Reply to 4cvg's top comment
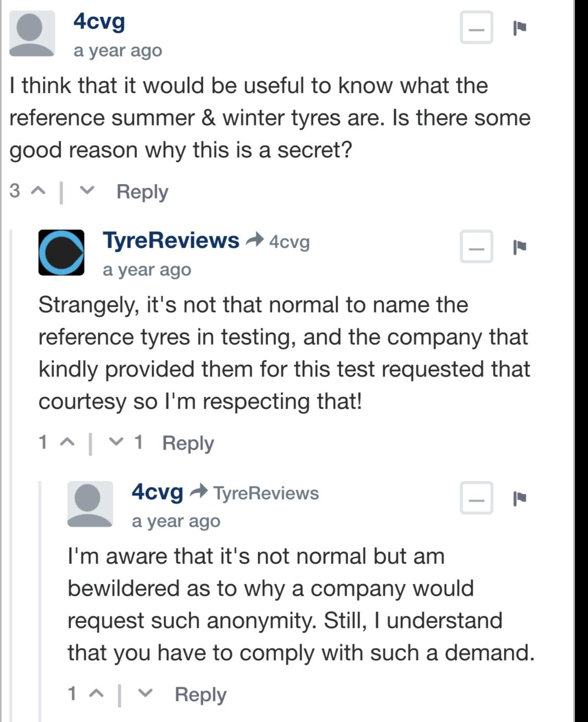The image size is (588, 722). pos(142,191)
